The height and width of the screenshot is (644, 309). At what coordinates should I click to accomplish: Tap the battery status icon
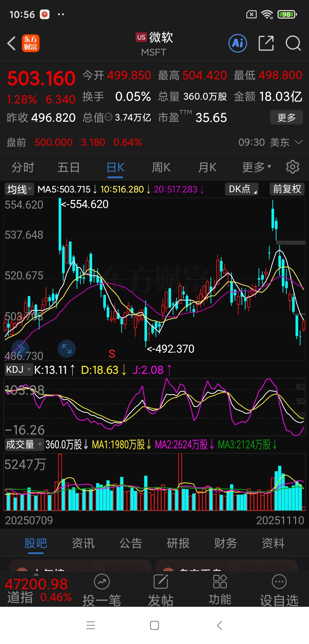click(x=287, y=14)
